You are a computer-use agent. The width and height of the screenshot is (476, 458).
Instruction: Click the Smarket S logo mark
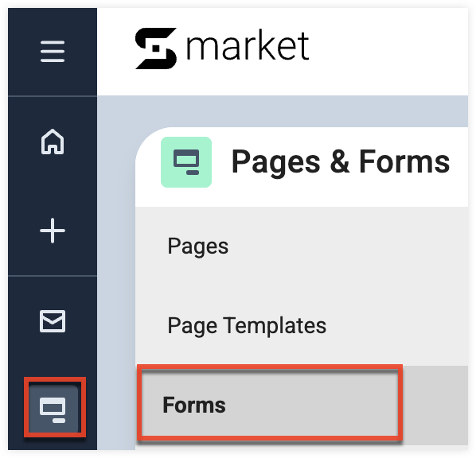coord(156,49)
